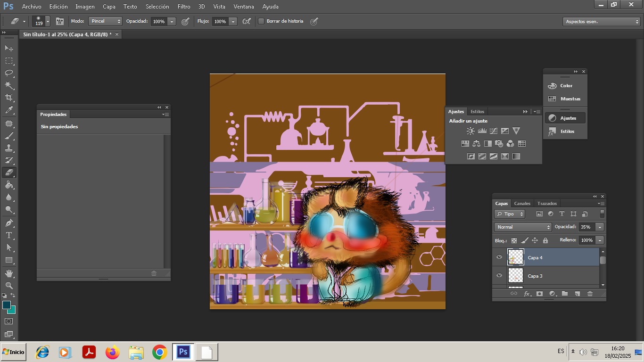Toggle lock position in Capas panel
644x362 pixels.
coord(535,240)
